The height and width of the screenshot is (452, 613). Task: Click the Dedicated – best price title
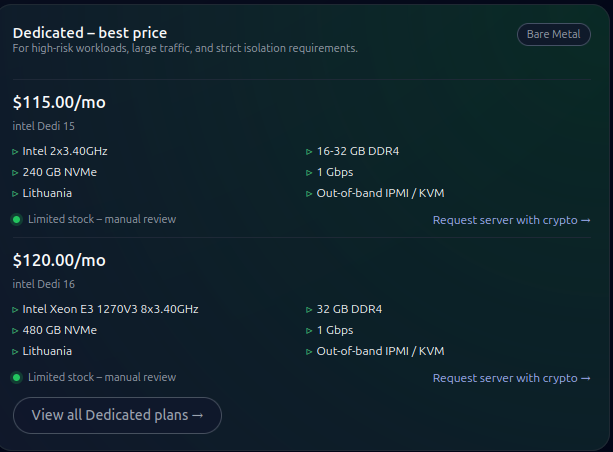(90, 33)
